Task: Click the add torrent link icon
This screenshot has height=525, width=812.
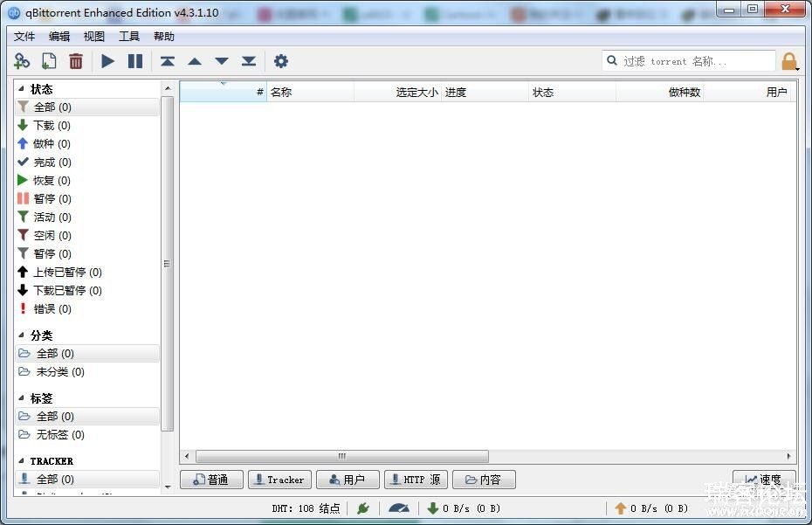Action: pos(22,61)
